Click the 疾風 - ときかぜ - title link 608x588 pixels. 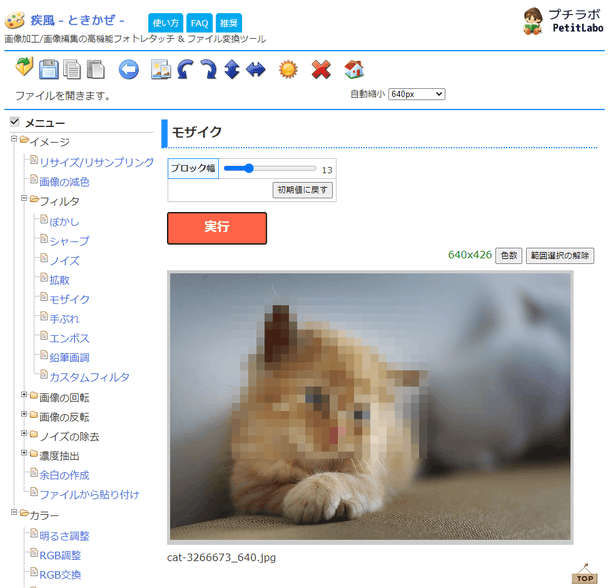77,20
